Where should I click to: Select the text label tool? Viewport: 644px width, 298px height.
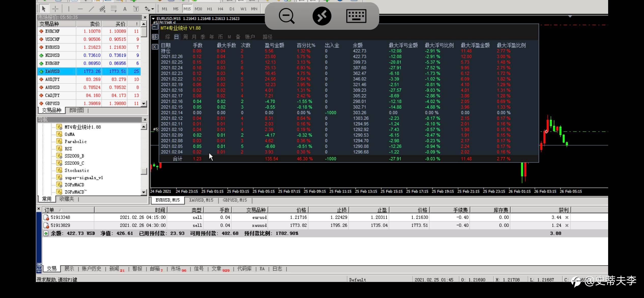[136, 9]
